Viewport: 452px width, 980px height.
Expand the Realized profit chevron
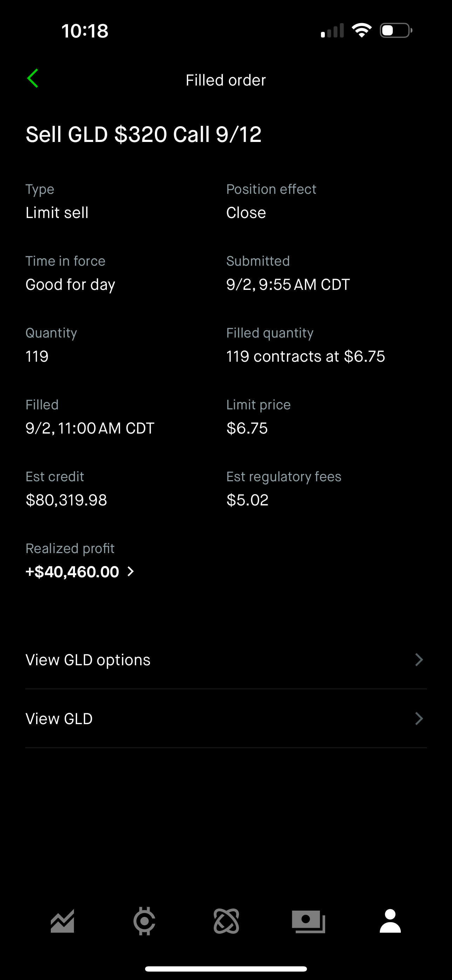click(x=130, y=571)
